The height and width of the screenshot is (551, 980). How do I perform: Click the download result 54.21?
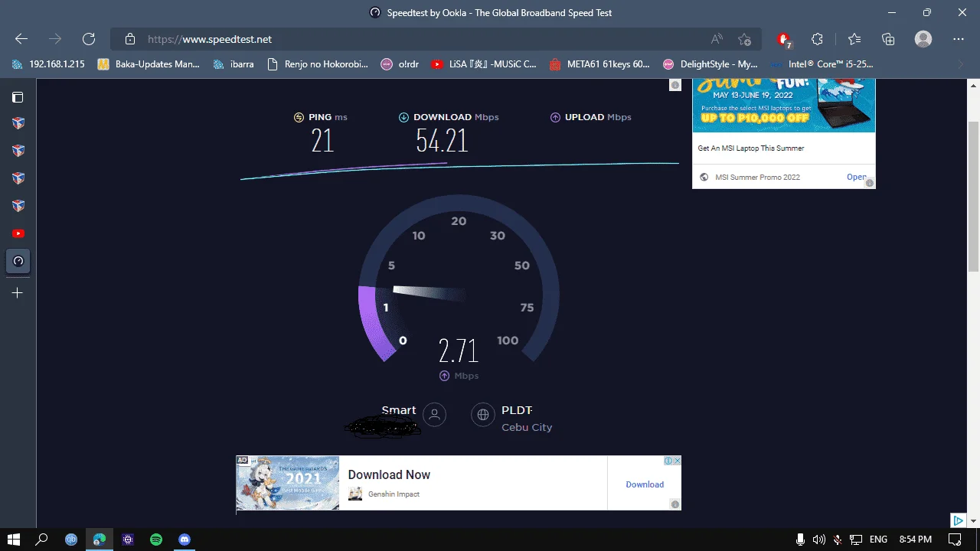tap(442, 141)
